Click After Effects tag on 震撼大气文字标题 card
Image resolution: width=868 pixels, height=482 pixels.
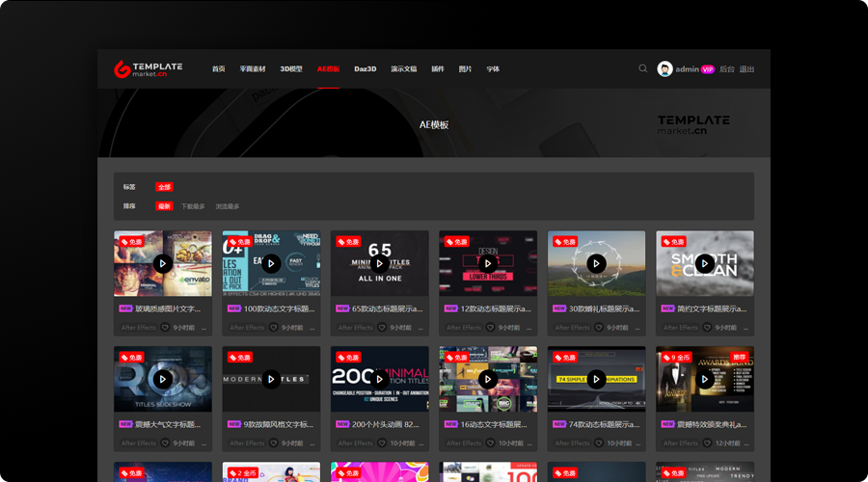138,443
